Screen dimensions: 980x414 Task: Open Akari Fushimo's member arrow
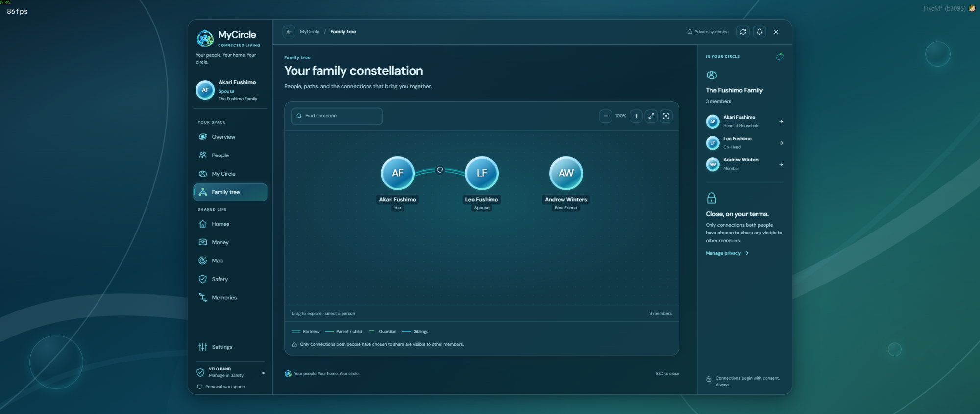781,122
